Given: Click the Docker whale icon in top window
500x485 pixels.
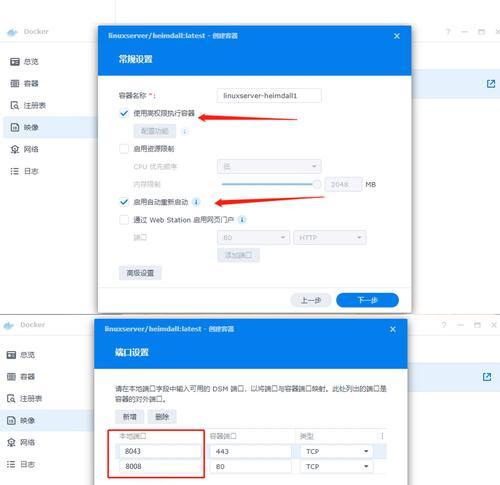Looking at the screenshot, I should [x=12, y=32].
